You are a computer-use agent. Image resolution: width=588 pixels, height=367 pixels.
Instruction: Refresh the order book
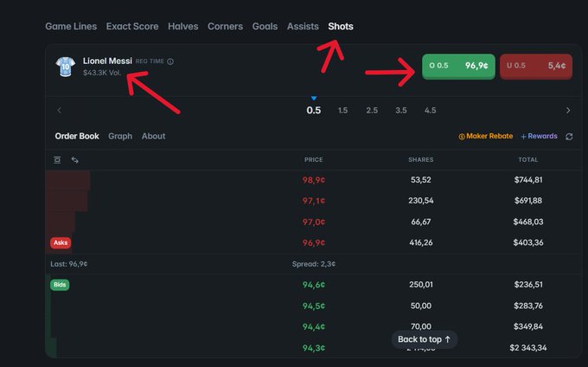pyautogui.click(x=569, y=137)
